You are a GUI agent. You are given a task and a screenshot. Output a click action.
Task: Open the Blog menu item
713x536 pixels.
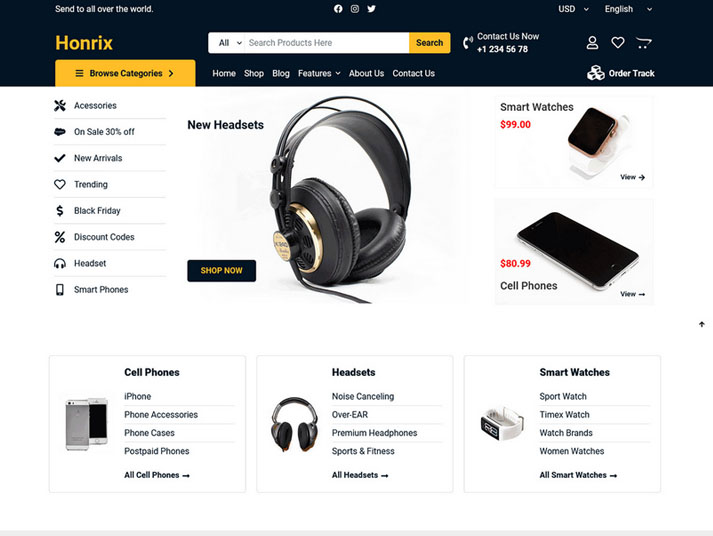click(x=281, y=73)
